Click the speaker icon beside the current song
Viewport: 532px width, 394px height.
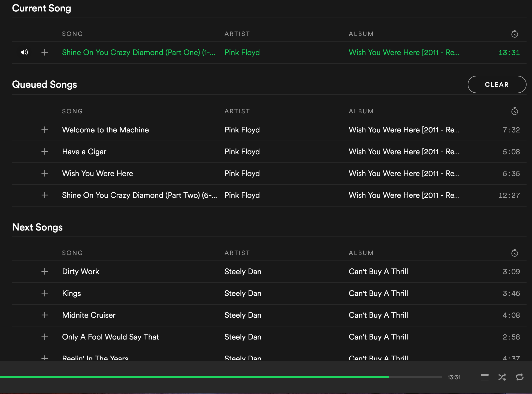pyautogui.click(x=24, y=52)
